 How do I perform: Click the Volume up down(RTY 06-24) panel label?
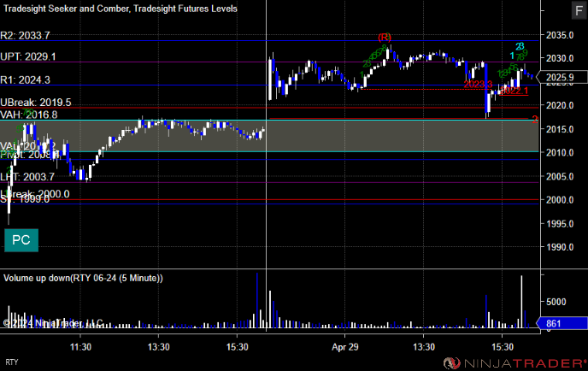[83, 278]
